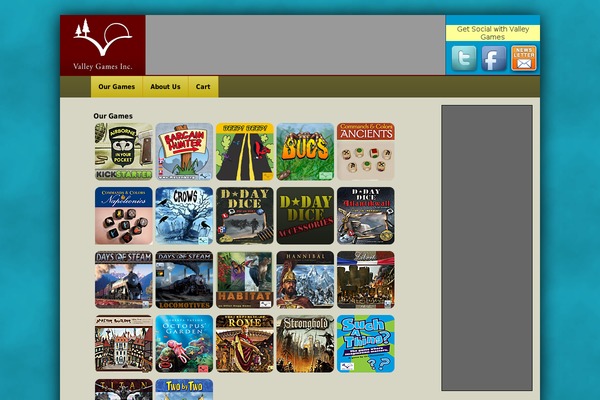Open Commands & Colors Ancients game

[x=365, y=152]
